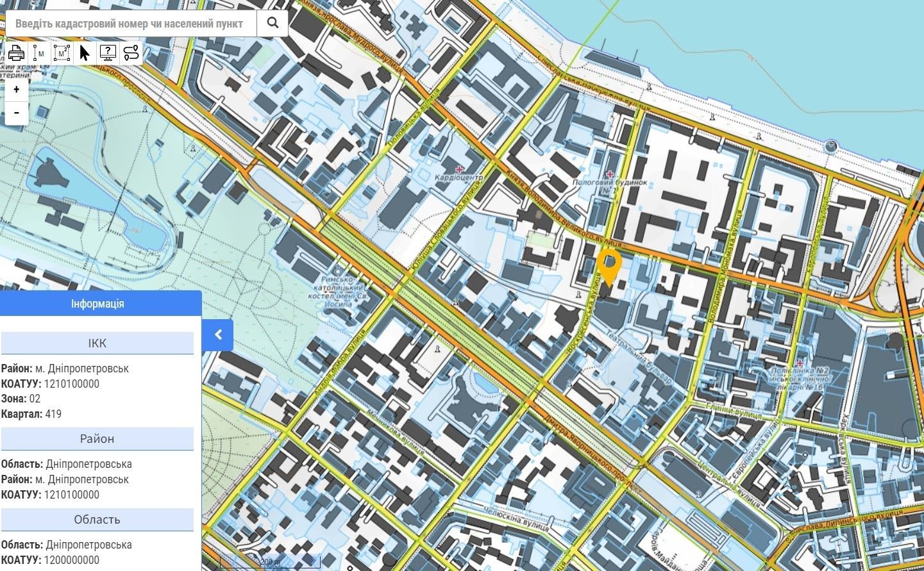Select the area measurement (M²) tool
The image size is (924, 571).
click(62, 53)
